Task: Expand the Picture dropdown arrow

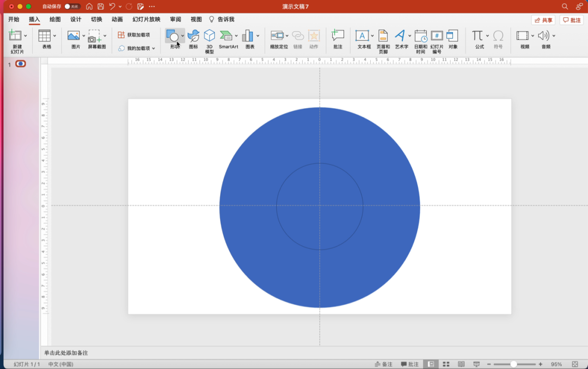Action: 83,35
